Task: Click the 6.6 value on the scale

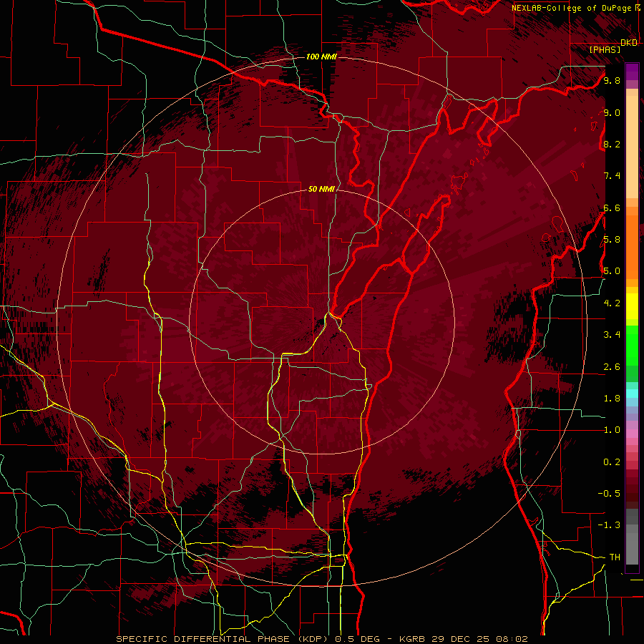Action: click(x=612, y=208)
